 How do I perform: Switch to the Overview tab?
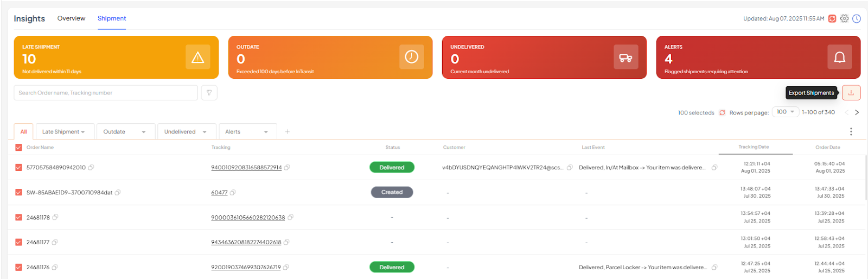[71, 18]
